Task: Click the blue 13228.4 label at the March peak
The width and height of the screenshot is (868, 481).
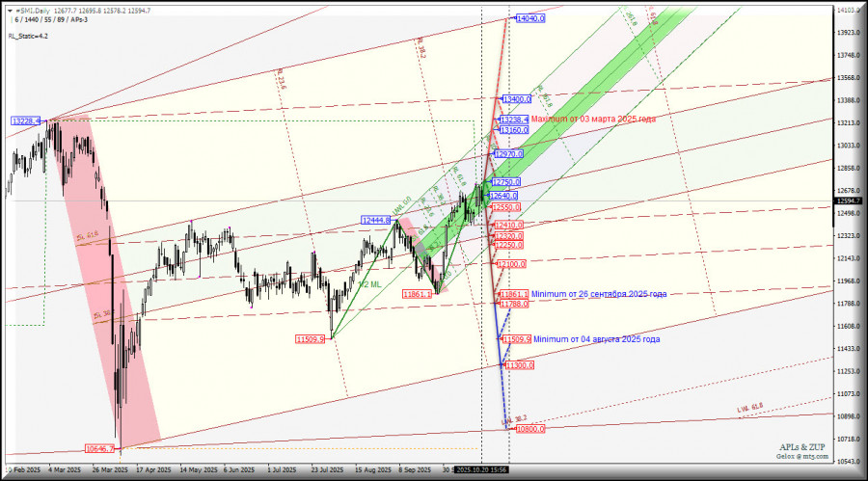Action: click(x=25, y=120)
